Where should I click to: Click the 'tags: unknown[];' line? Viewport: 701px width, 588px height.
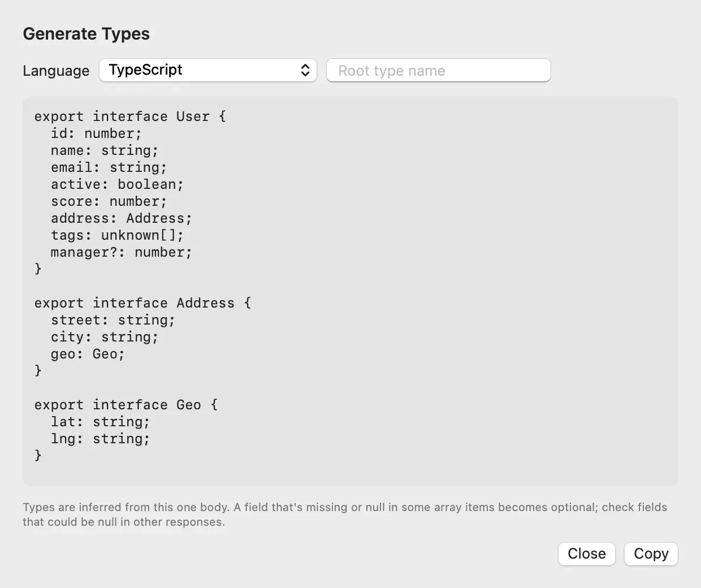[117, 235]
